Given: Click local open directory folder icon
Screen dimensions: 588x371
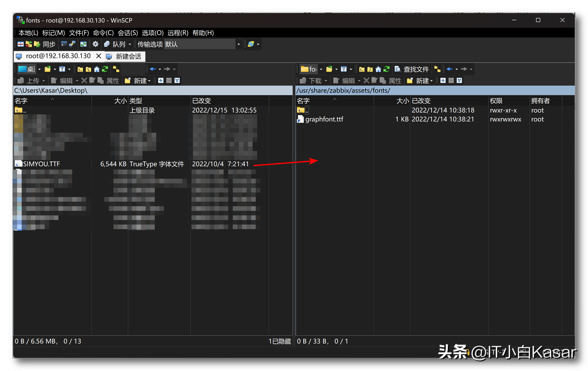Looking at the screenshot, I should pos(48,69).
